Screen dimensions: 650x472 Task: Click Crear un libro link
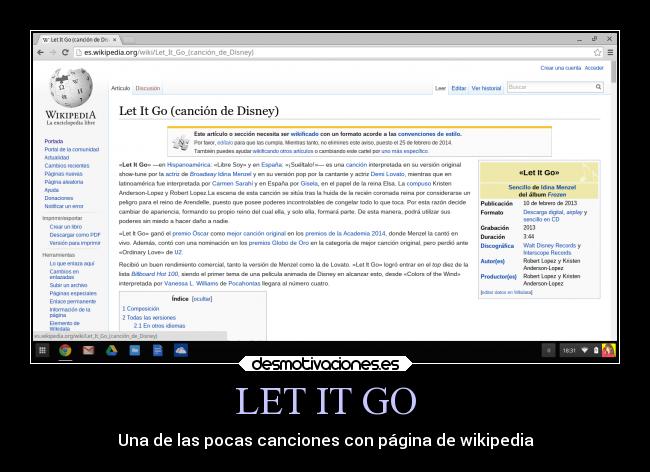coord(65,227)
